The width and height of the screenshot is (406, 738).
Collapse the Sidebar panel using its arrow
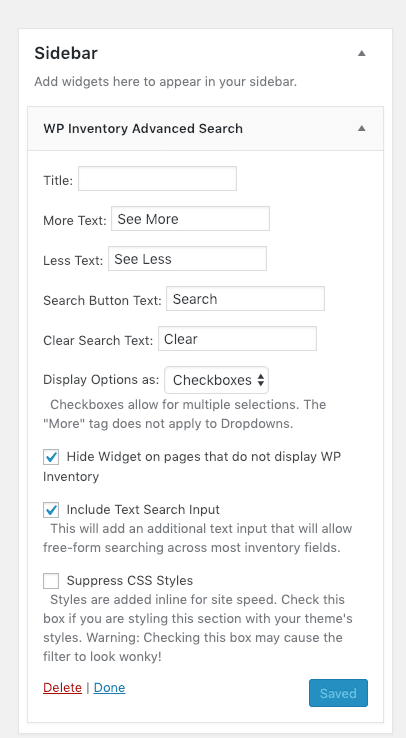point(361,53)
